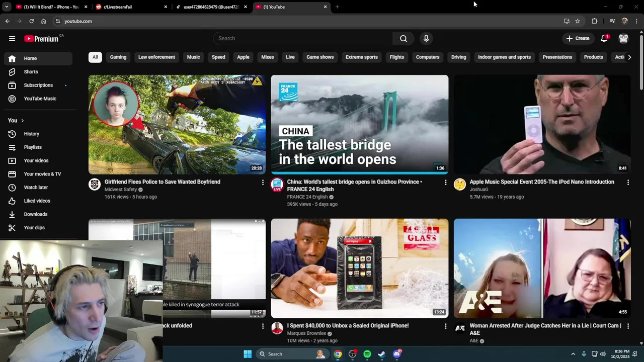Viewport: 644px width, 362px height.
Task: Open options for iPod Nano Introduction video
Action: pyautogui.click(x=628, y=182)
